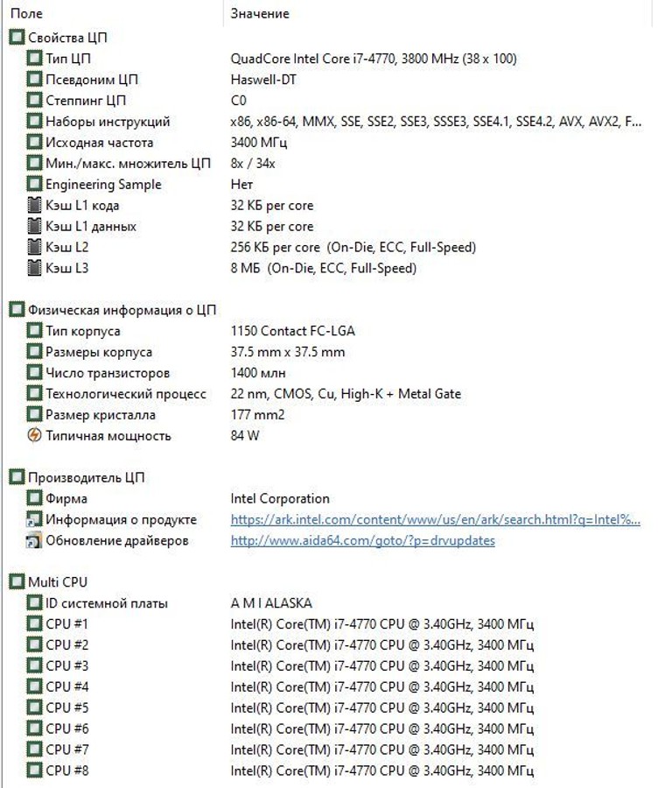Click the Intel Corporation value
Viewport: 672px width, 788px height.
[x=280, y=498]
